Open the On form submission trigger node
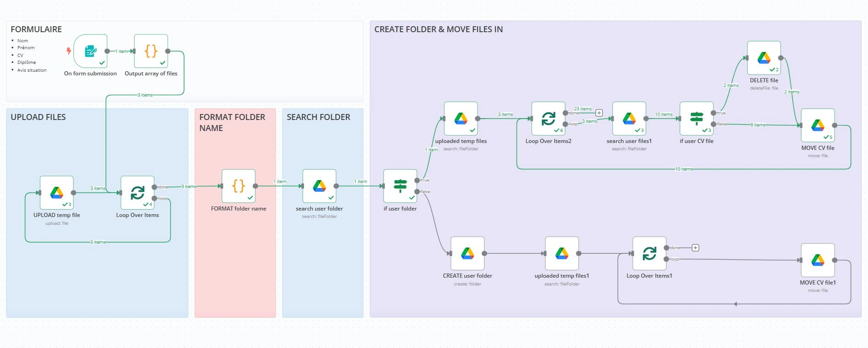The image size is (868, 348). pyautogui.click(x=90, y=51)
